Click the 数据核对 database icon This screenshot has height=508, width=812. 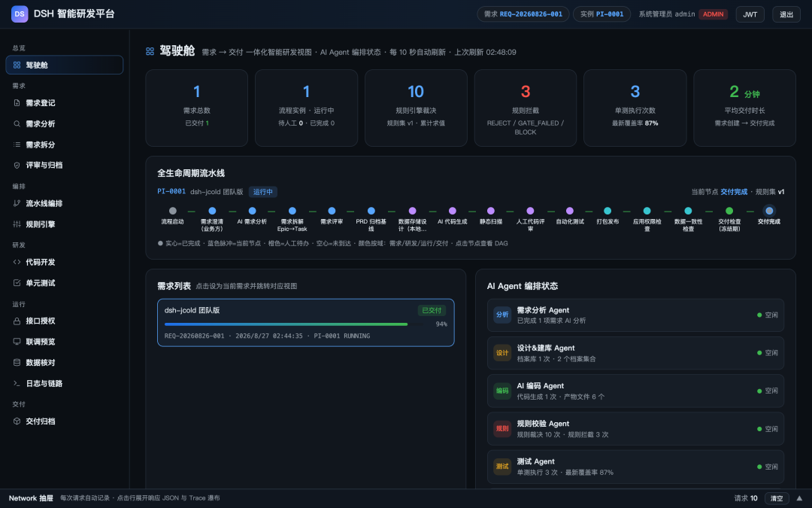point(17,363)
